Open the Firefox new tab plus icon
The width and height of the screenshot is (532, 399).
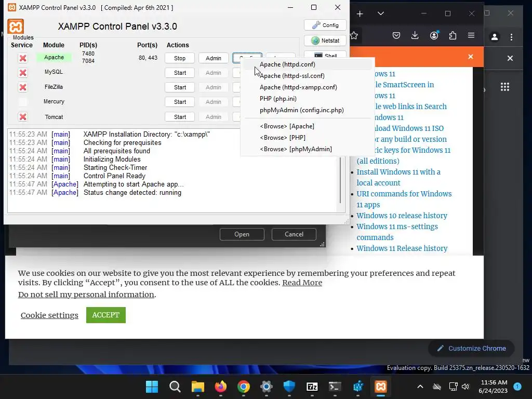(360, 14)
